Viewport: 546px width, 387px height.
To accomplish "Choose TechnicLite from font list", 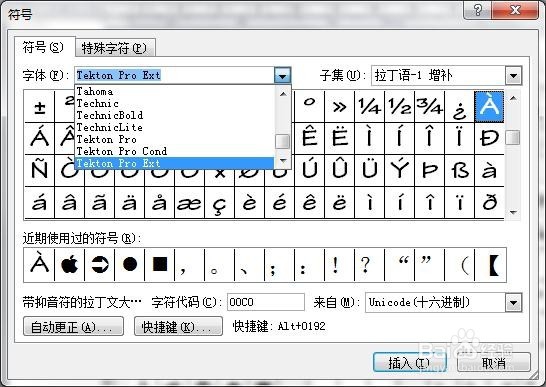I will 175,127.
